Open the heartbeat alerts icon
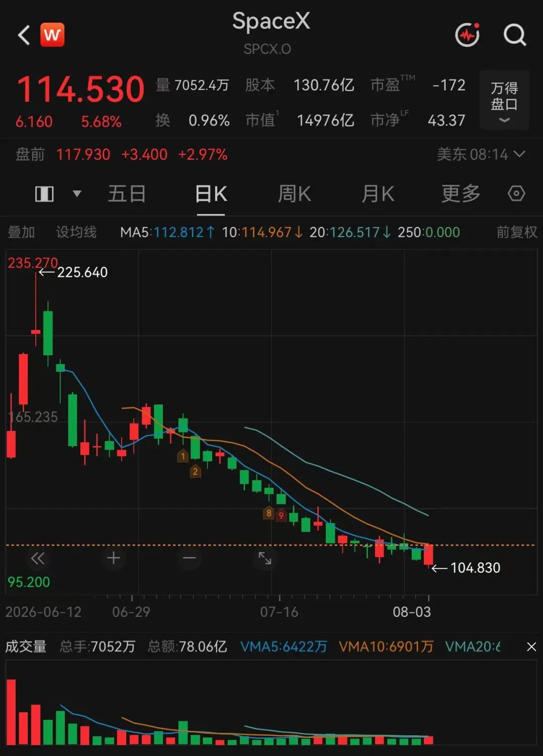This screenshot has height=756, width=543. coord(467,35)
